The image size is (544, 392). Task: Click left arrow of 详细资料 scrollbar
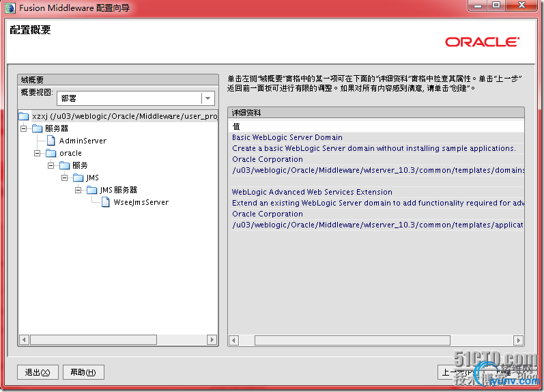click(x=234, y=340)
